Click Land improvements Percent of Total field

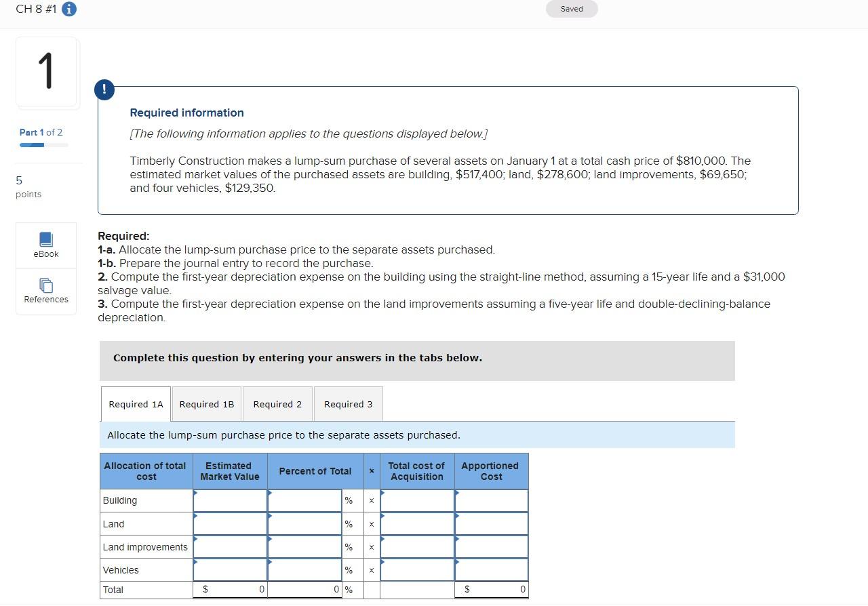[x=304, y=547]
